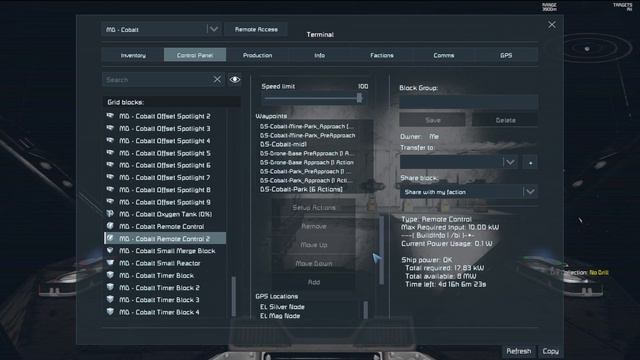The width and height of the screenshot is (640, 360).
Task: Click spotlight icon of Cobalt Offset Spotlight 8
Action: 110,189
